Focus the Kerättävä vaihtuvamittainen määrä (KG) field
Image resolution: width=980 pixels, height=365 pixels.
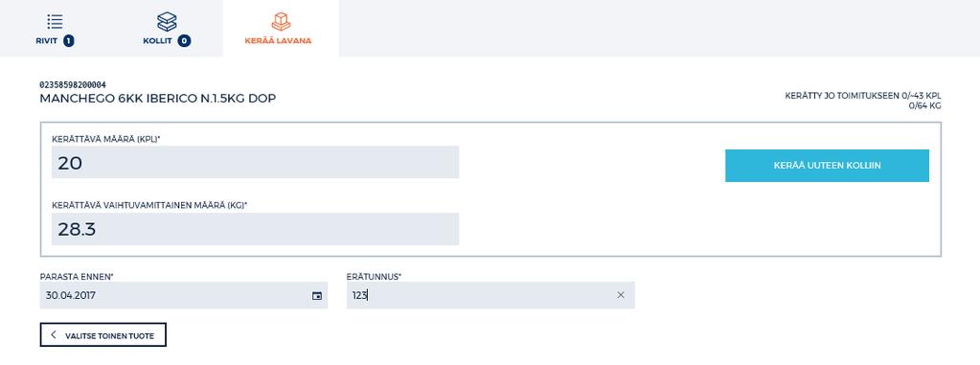click(x=255, y=229)
